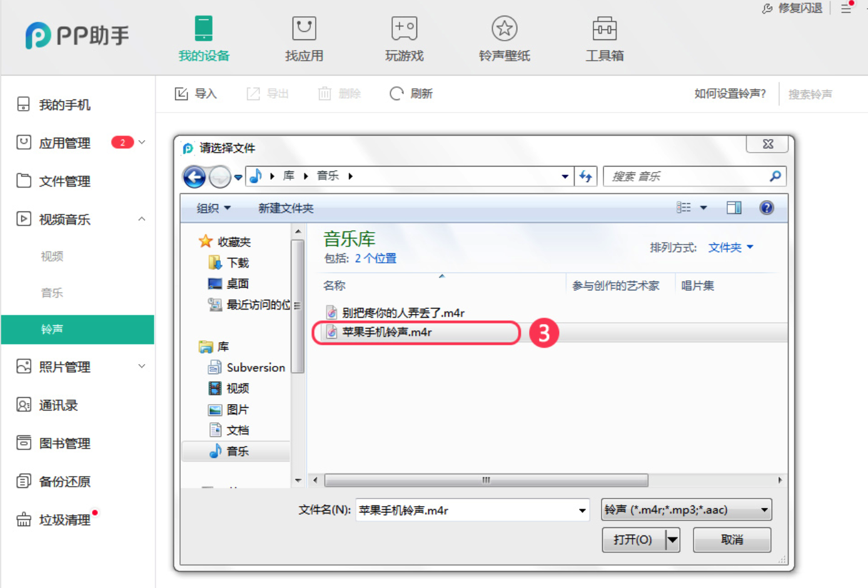Open the recent locations history dropdown
868x588 pixels.
pos(238,177)
